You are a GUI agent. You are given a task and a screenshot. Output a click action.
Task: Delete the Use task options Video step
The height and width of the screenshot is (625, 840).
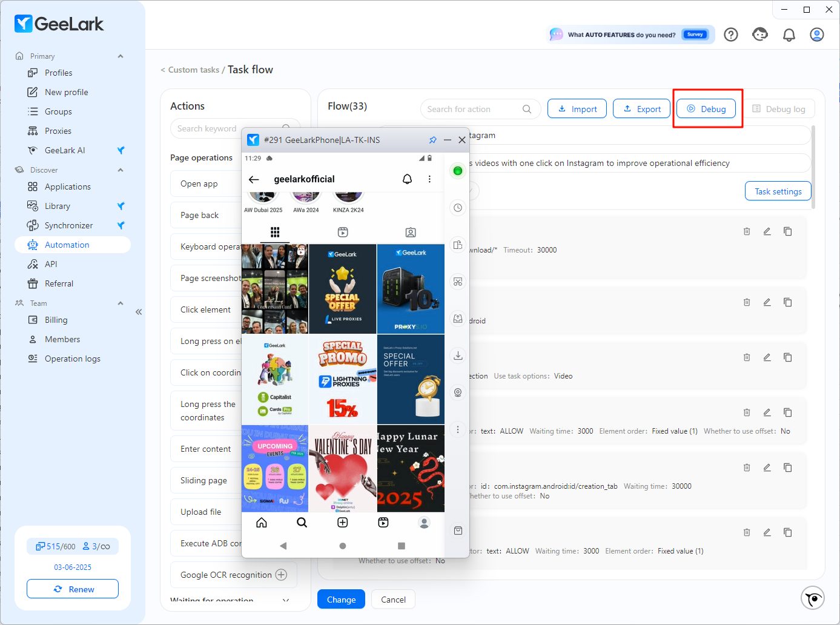pos(747,357)
